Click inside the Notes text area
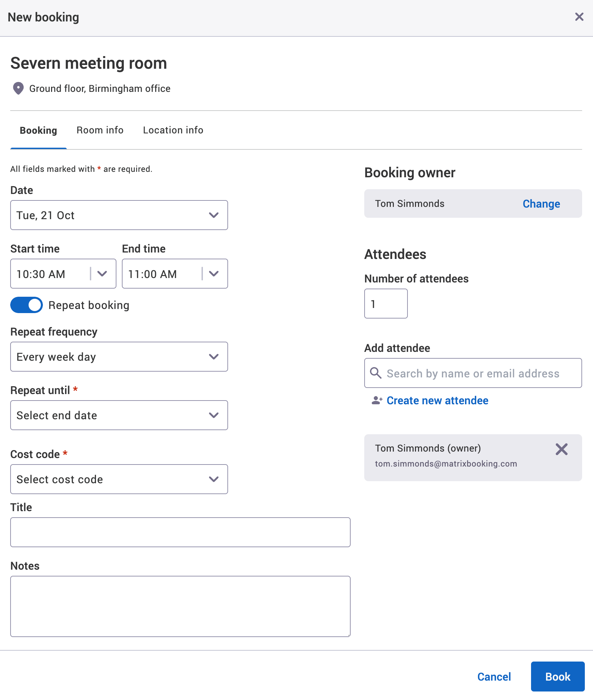593x700 pixels. coord(180,606)
